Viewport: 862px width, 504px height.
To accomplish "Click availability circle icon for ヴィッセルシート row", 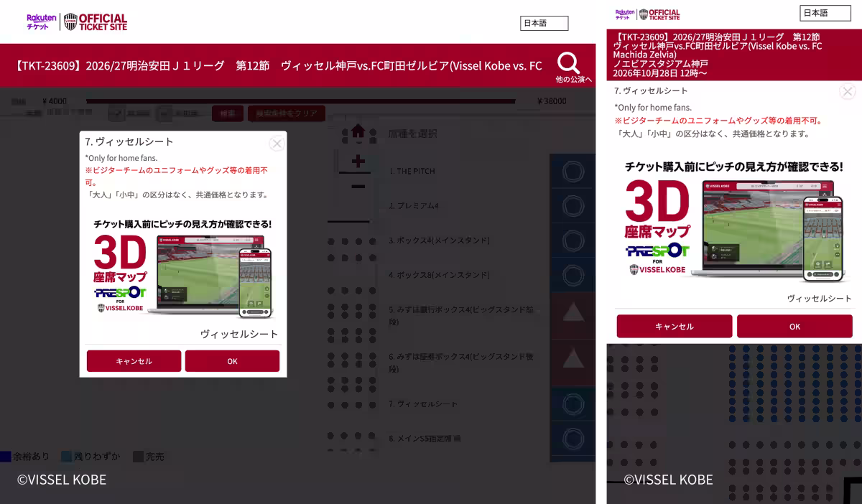I will pos(573,405).
